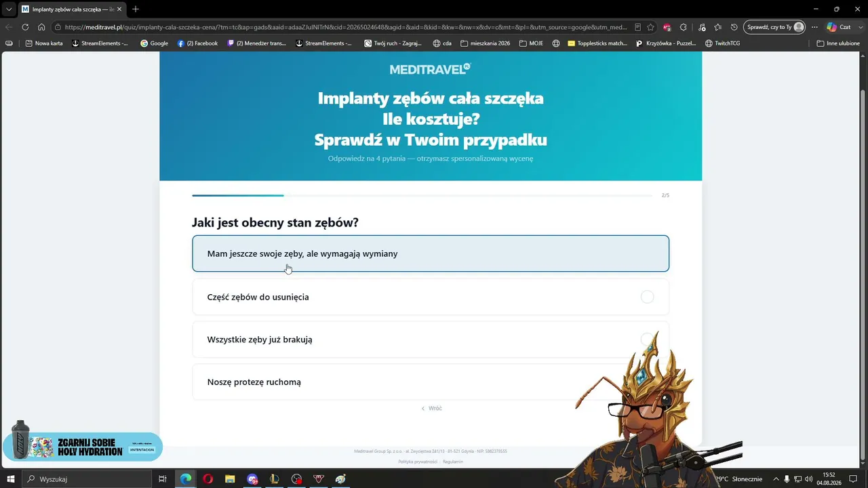Launch Opera from the taskbar
Image resolution: width=868 pixels, height=488 pixels.
click(208, 479)
